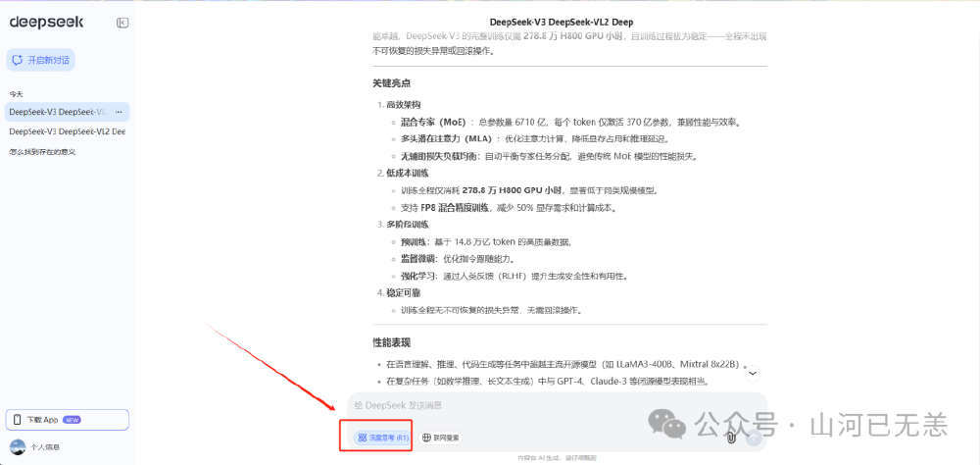Collapse the sidebar with the panel icon
The width and height of the screenshot is (980, 465).
coord(122,24)
